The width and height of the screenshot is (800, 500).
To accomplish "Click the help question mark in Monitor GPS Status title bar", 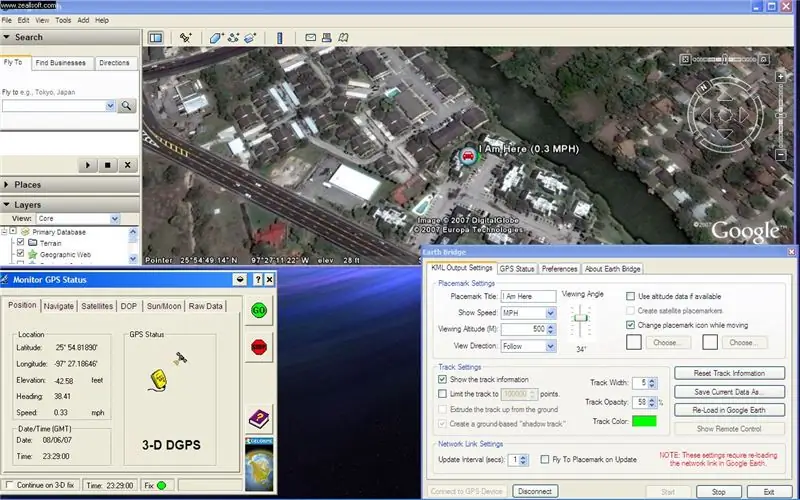I will point(258,280).
